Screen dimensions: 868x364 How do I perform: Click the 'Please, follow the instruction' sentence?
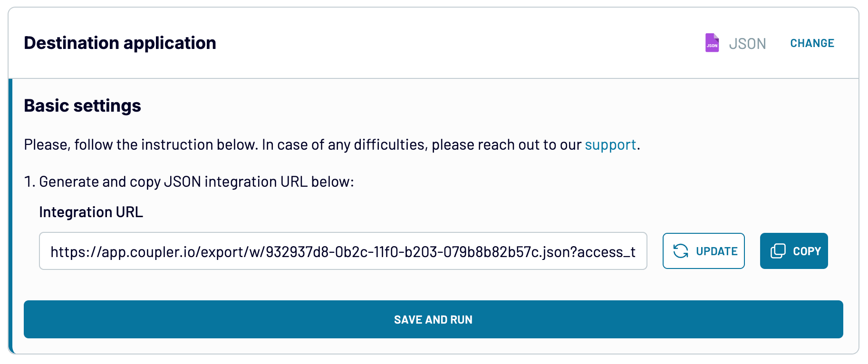(304, 144)
